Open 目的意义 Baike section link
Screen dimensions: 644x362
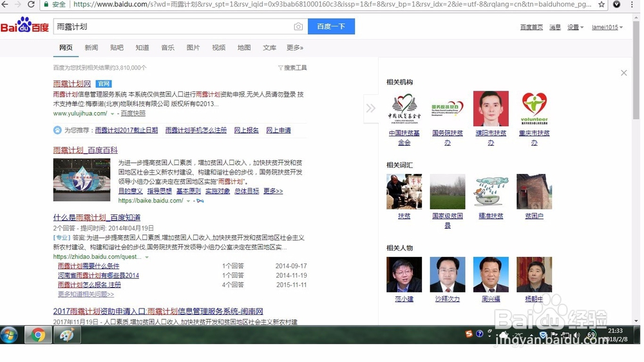pyautogui.click(x=130, y=191)
